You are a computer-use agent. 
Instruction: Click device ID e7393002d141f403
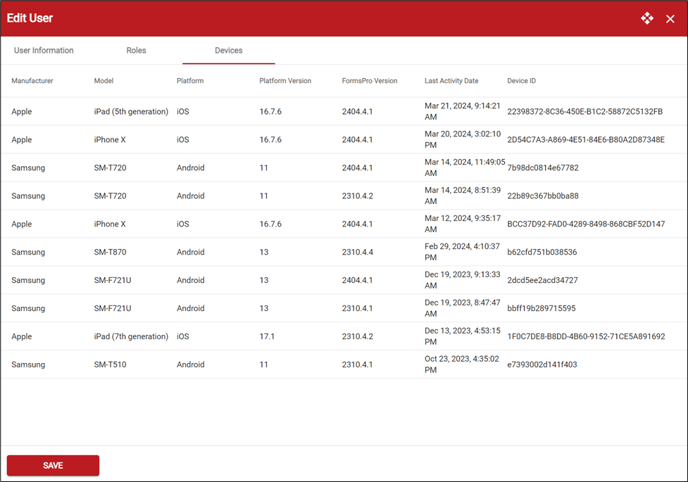pyautogui.click(x=542, y=364)
